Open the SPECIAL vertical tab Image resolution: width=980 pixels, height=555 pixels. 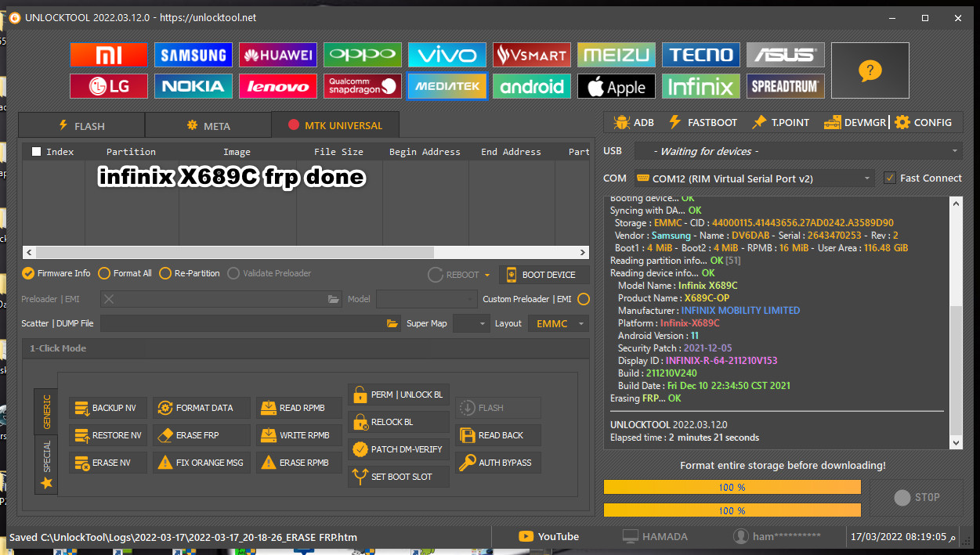46,464
